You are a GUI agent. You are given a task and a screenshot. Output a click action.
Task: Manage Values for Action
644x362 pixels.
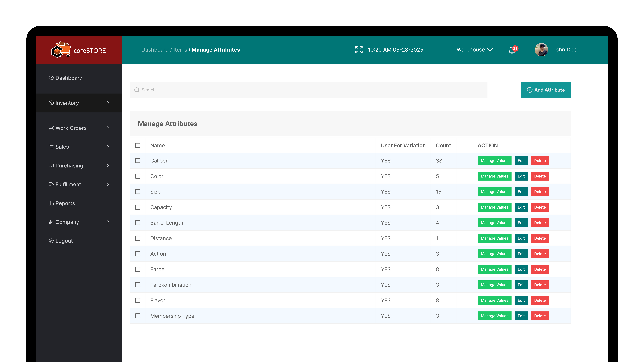click(x=494, y=254)
